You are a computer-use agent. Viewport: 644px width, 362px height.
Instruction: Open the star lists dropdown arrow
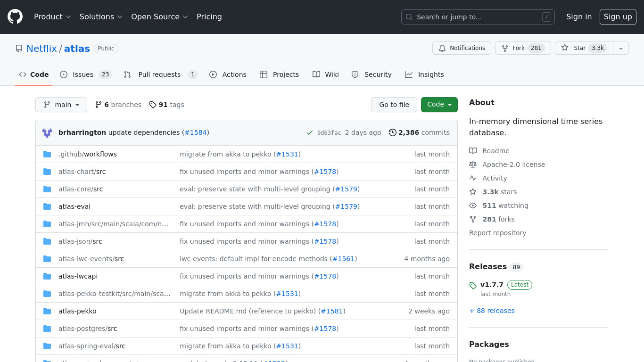pyautogui.click(x=621, y=48)
